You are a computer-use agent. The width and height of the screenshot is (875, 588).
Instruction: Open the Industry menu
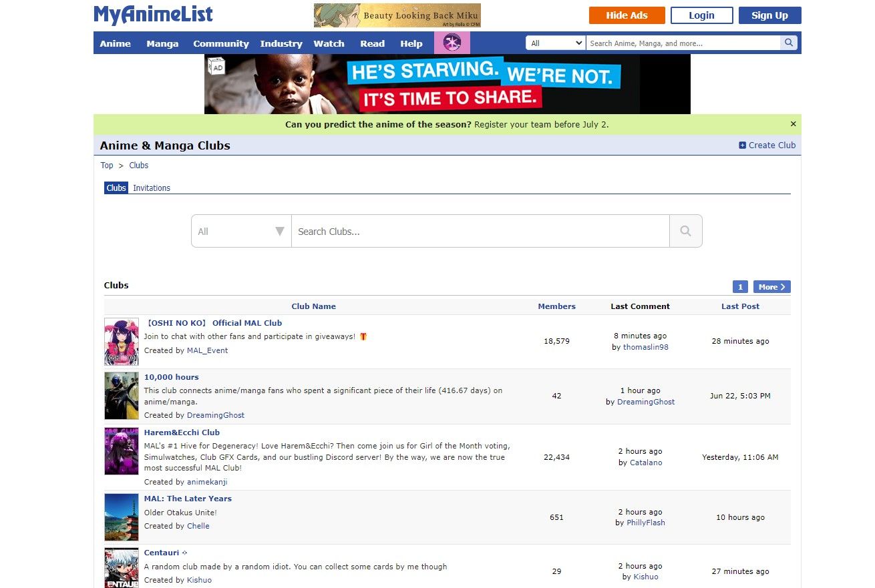pyautogui.click(x=281, y=43)
